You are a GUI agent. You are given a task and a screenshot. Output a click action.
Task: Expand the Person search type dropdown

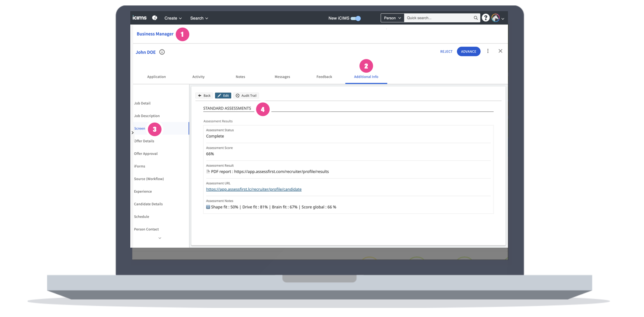(x=392, y=18)
